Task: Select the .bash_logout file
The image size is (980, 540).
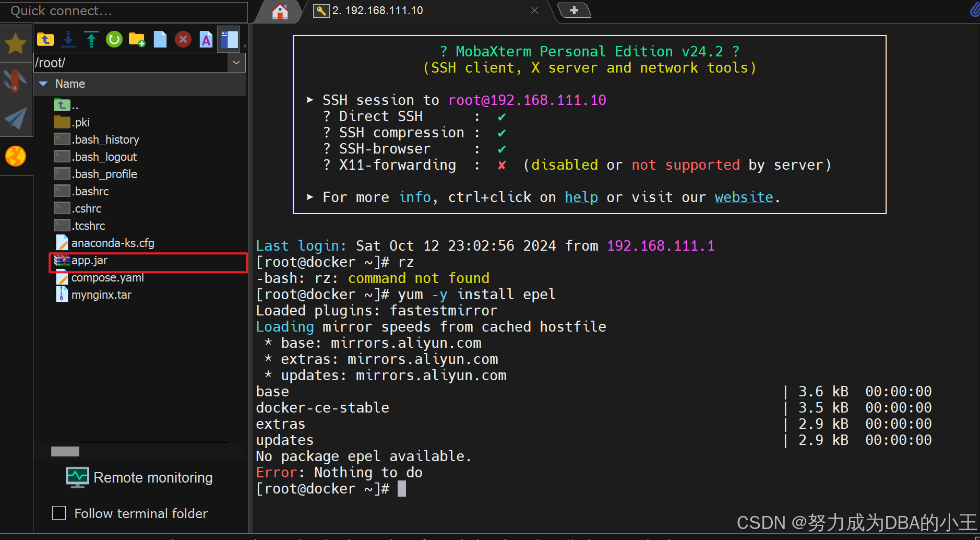Action: (x=95, y=157)
